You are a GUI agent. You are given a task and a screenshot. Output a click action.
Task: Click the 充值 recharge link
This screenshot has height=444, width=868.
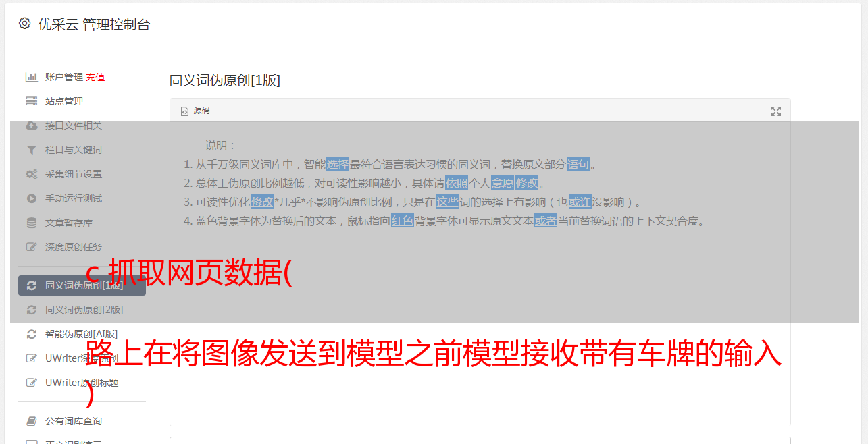coord(95,77)
